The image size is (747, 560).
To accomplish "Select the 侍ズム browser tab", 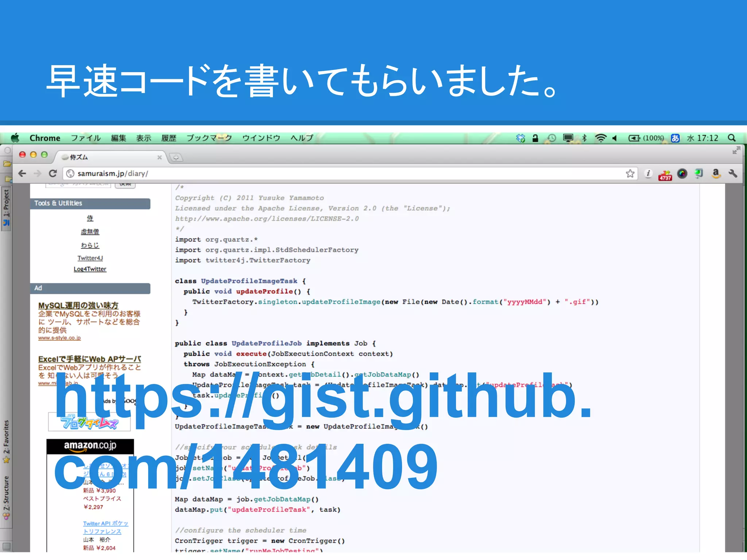I will [111, 157].
